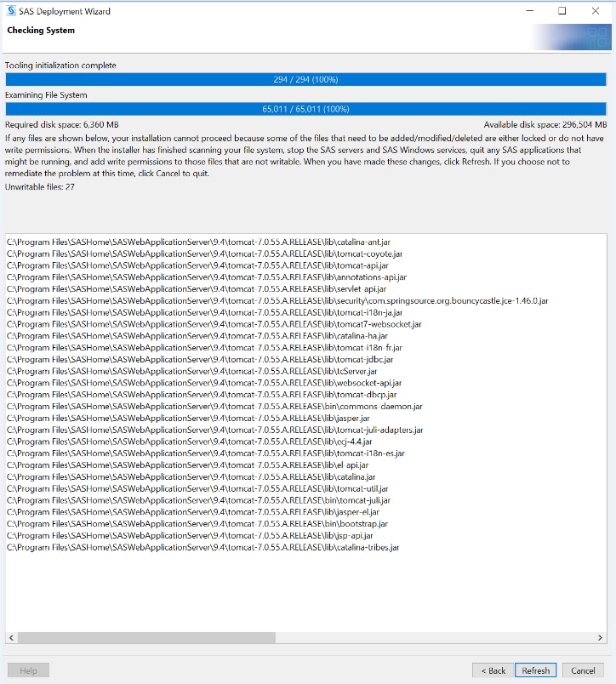Click the Examining File System progress bar

[x=306, y=109]
